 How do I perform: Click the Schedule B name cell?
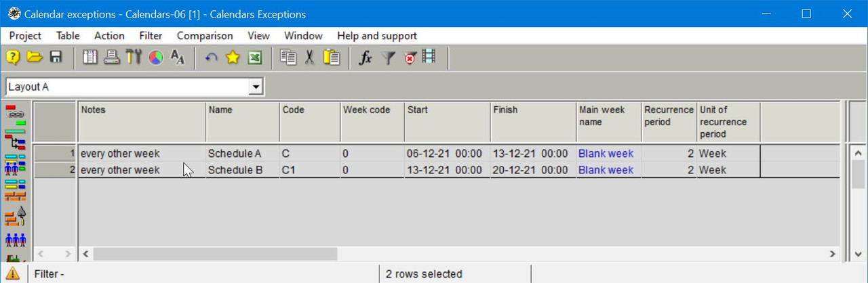[243, 170]
